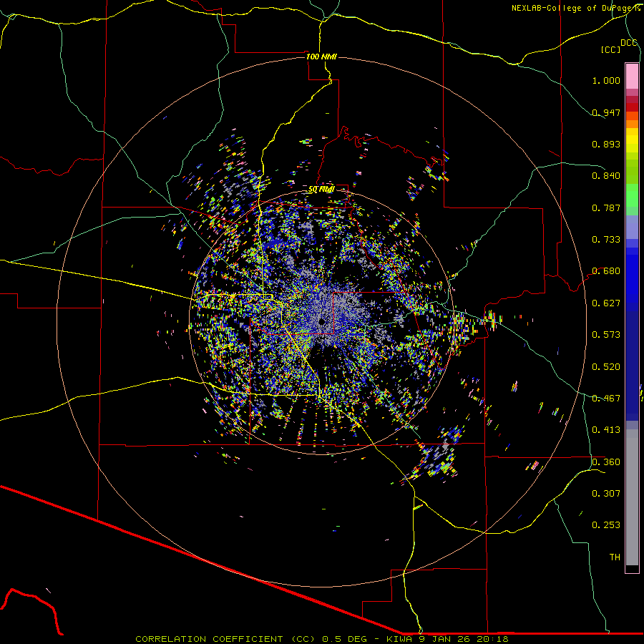Click the DCC label above the color bar
The height and width of the screenshot is (644, 644).
pos(629,42)
